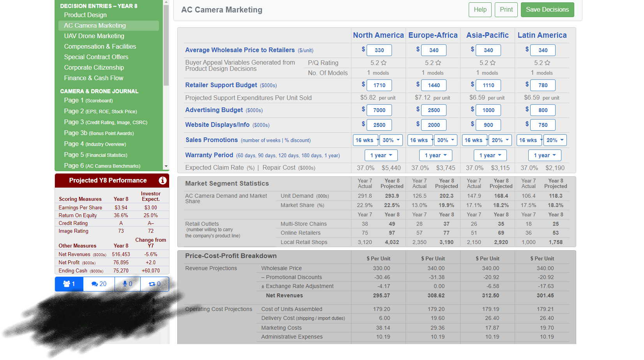Open Latin America promotion weeks dropdown
Screen dimensions: 644x360
(530, 140)
